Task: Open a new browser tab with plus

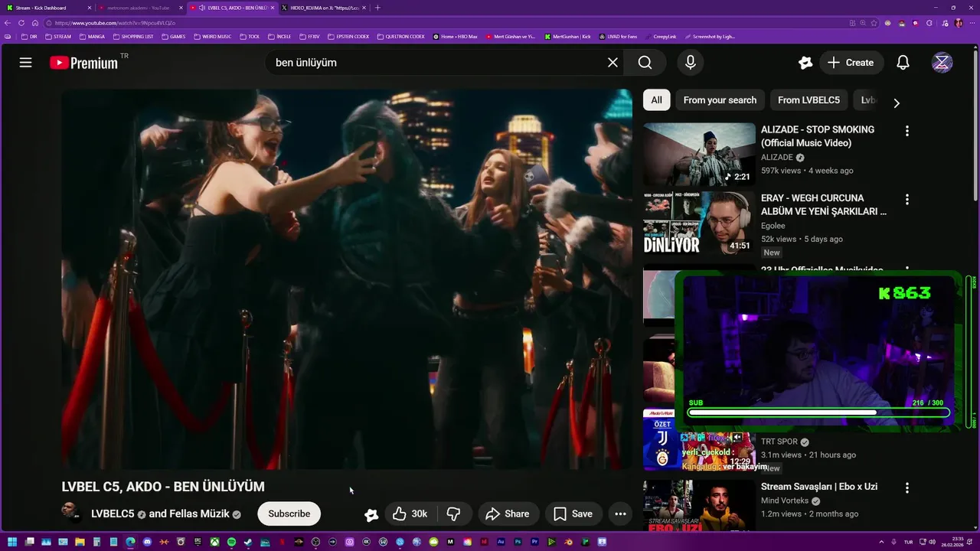Action: point(377,8)
